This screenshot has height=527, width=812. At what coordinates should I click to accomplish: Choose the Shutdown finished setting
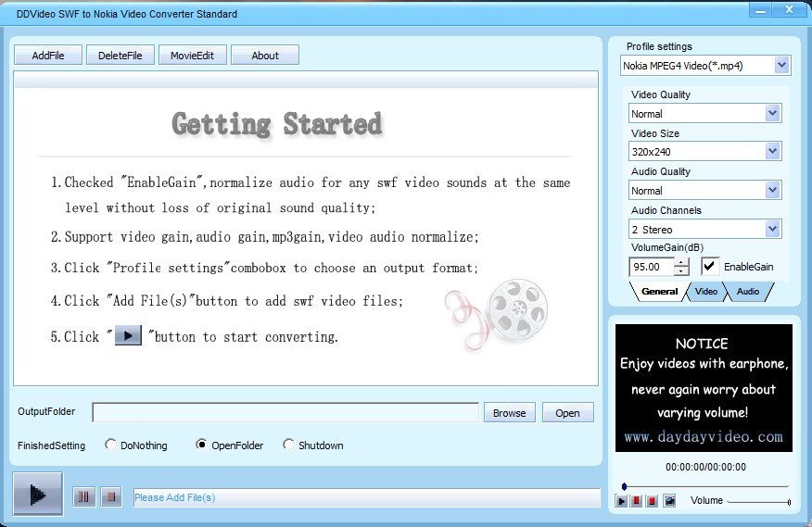coord(288,445)
